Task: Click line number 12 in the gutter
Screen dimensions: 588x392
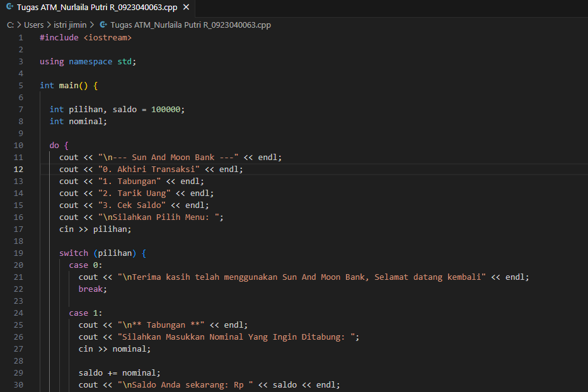Action: [18, 169]
